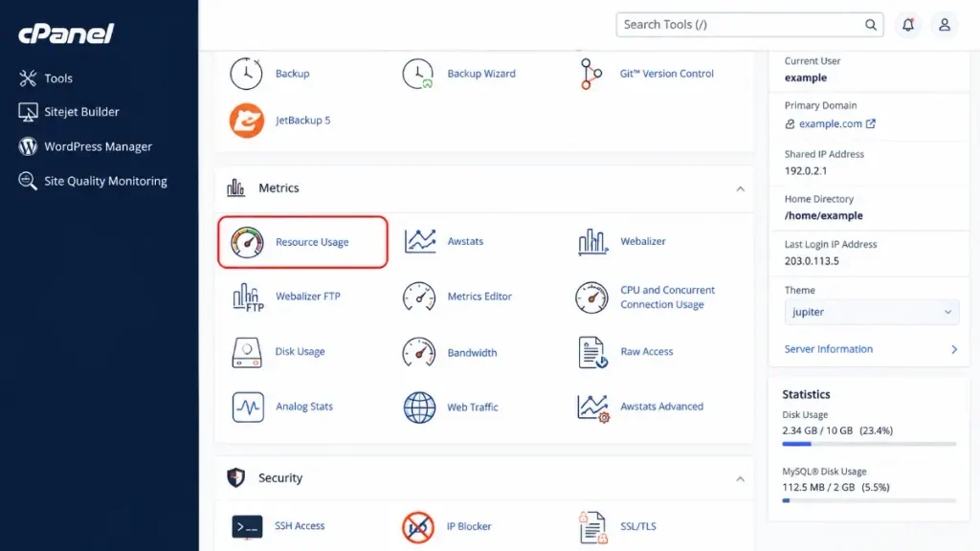Screen dimensions: 980x551
Task: Open the SSH Access terminal icon
Action: point(247,527)
